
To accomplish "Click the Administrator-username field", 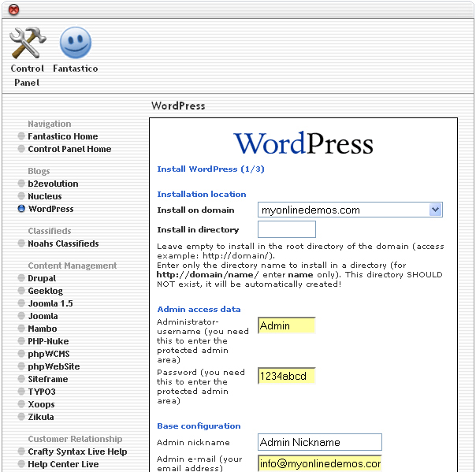I will coord(287,325).
